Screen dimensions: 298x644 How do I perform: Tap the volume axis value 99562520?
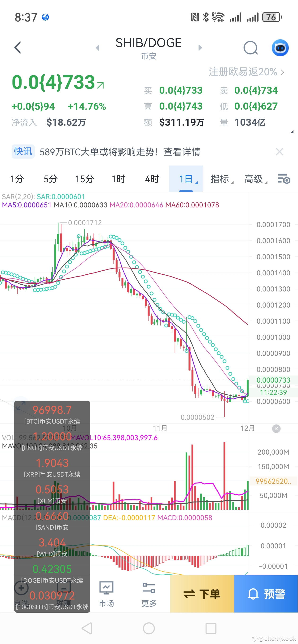coord(273,481)
